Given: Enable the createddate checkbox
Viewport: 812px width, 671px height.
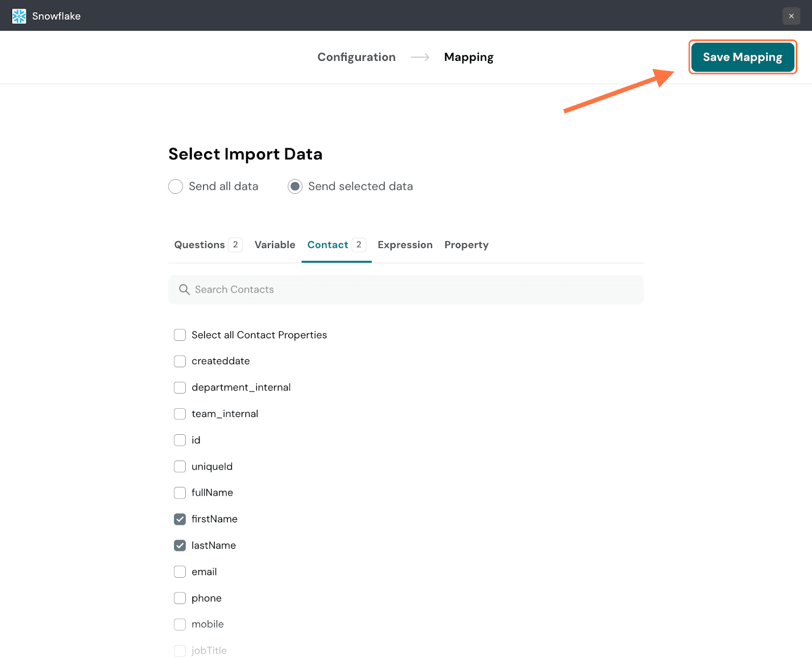Looking at the screenshot, I should [x=180, y=361].
